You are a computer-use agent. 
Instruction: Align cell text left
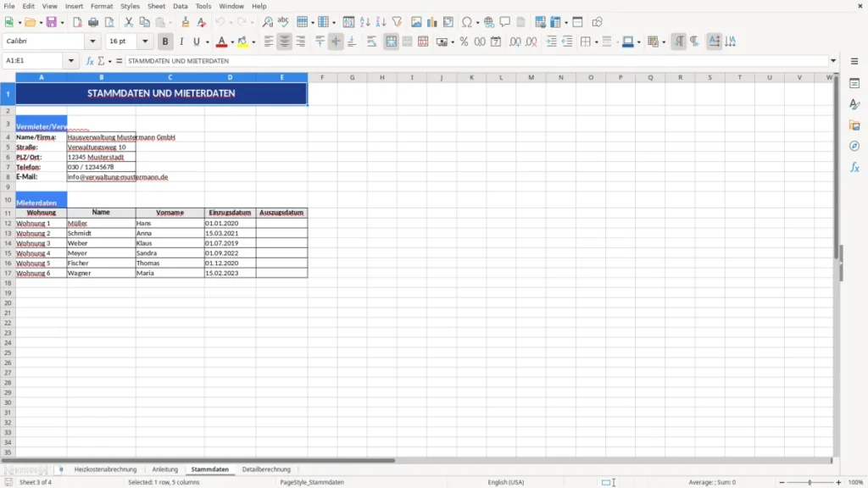(269, 42)
